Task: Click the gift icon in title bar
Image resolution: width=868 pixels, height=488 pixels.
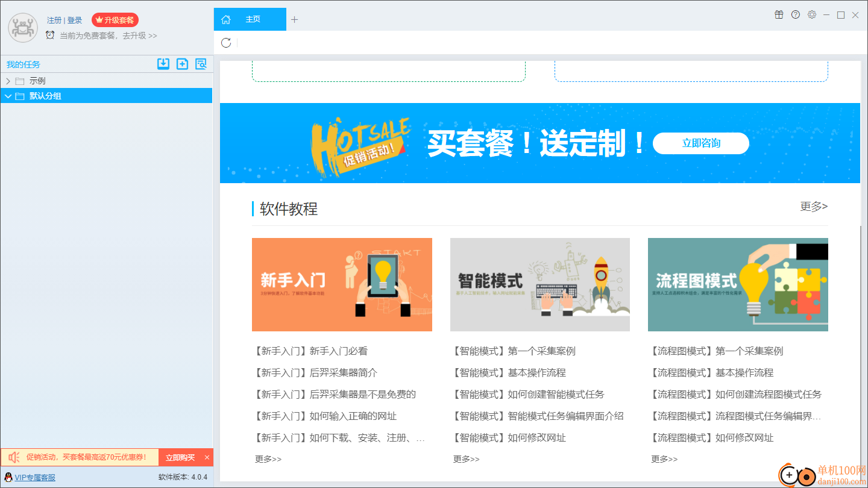Action: (x=779, y=14)
